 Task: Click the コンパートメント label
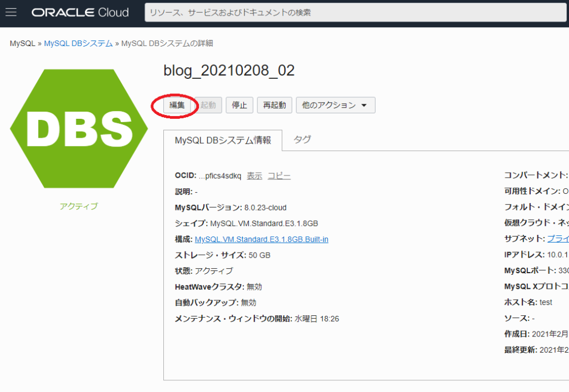click(x=536, y=175)
